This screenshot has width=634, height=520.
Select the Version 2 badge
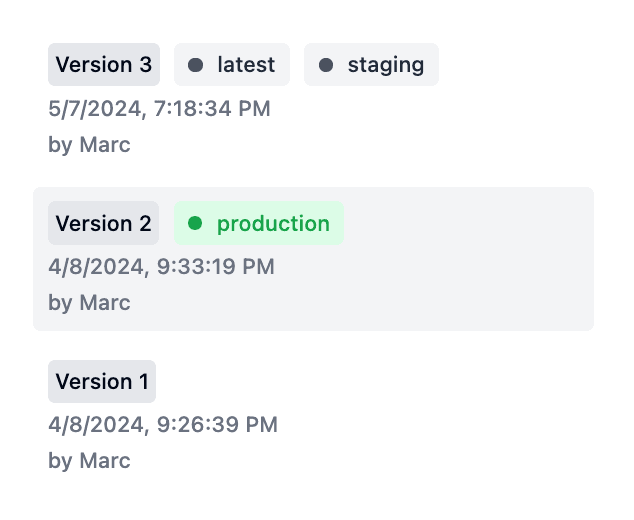(104, 223)
